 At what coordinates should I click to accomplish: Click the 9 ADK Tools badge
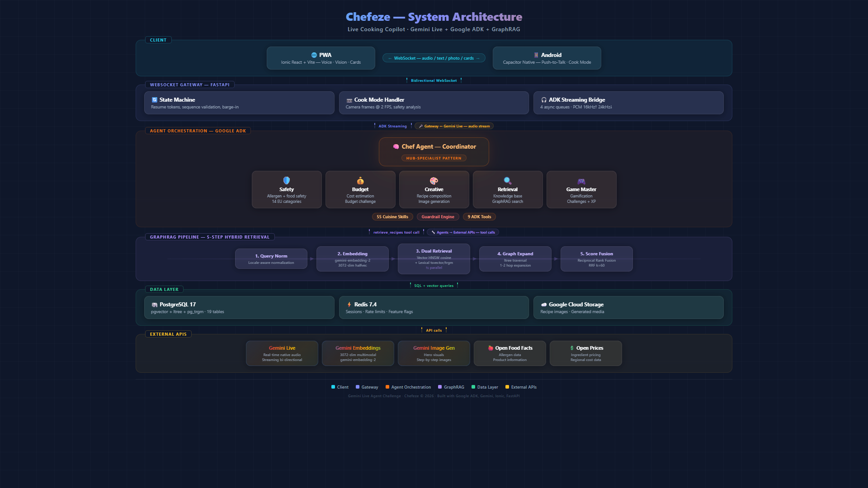[x=479, y=217]
